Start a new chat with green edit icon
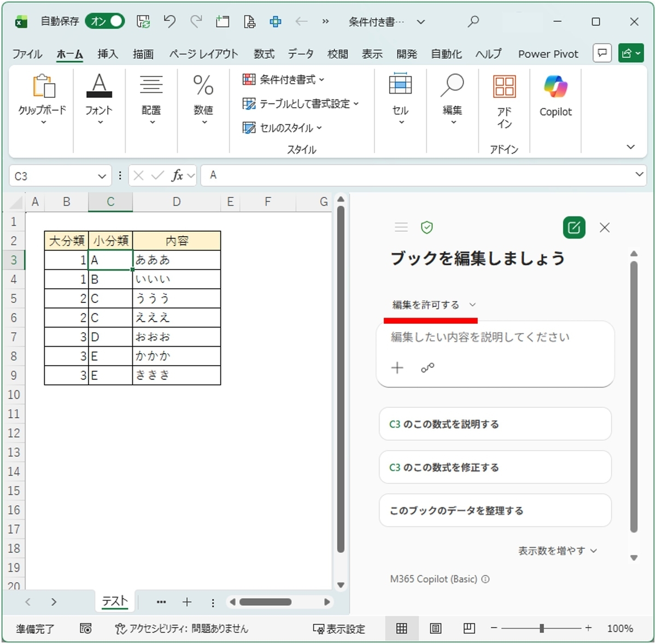 (574, 227)
